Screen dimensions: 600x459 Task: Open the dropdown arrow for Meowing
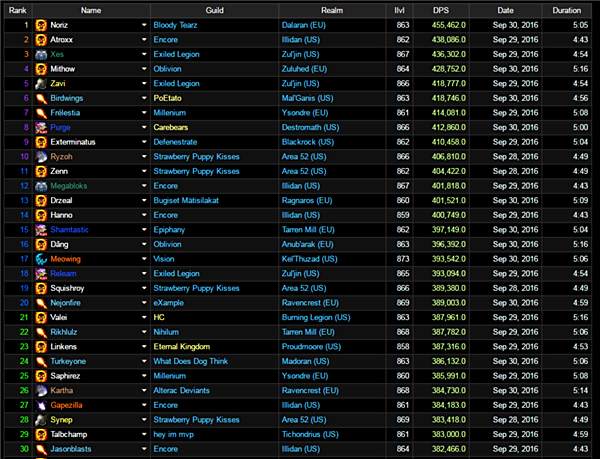tap(144, 259)
